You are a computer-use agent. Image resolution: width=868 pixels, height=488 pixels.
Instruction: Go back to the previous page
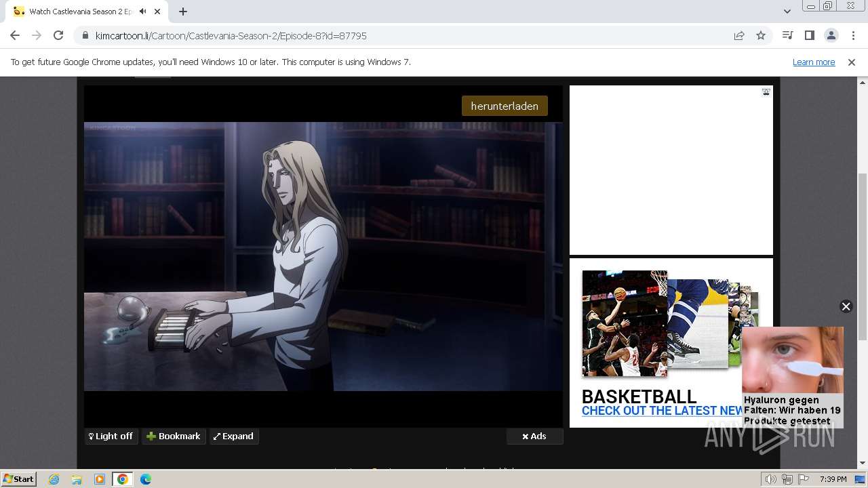(15, 35)
